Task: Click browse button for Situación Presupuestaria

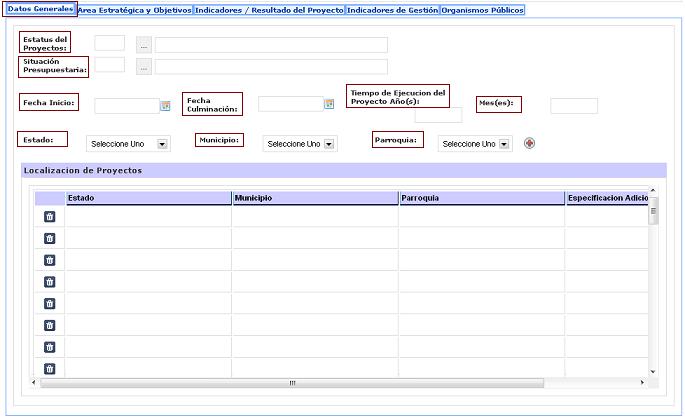Action: coord(144,67)
